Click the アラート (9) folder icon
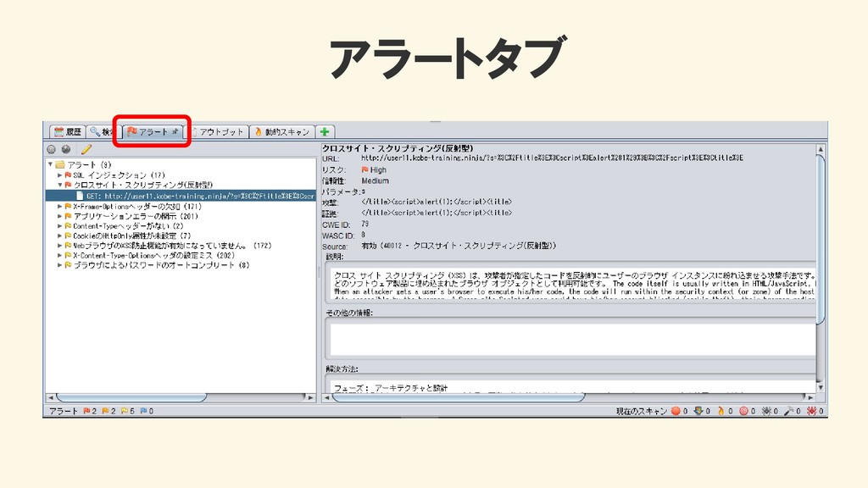This screenshot has height=488, width=868. tap(60, 164)
